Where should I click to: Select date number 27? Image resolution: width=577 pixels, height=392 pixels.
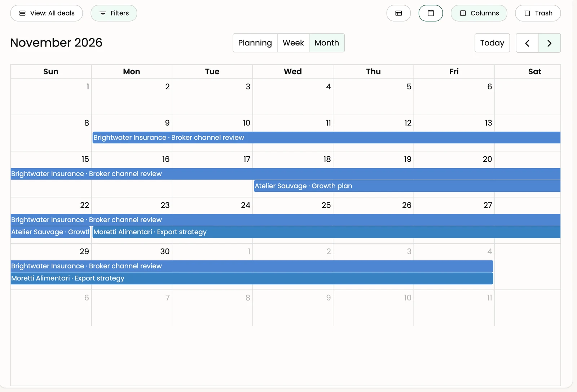(488, 205)
